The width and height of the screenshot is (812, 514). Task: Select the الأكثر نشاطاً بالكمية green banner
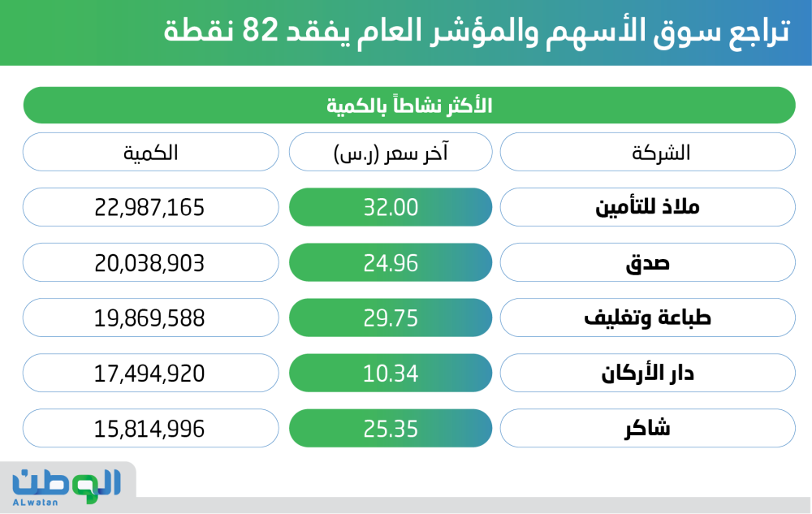coord(409,106)
